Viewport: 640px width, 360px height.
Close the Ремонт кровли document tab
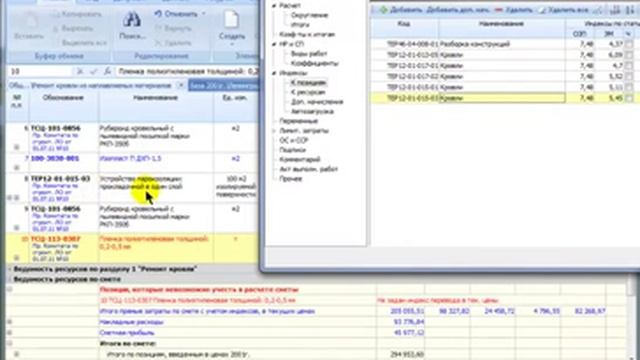point(180,86)
